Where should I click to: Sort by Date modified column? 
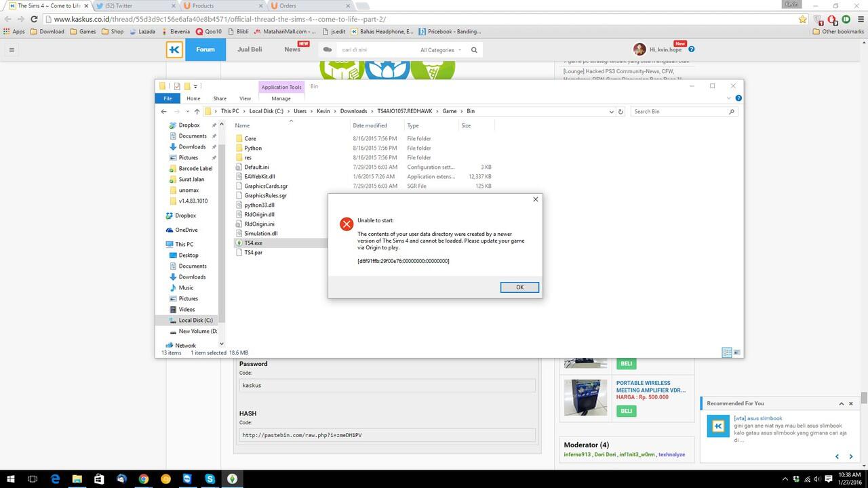click(370, 125)
